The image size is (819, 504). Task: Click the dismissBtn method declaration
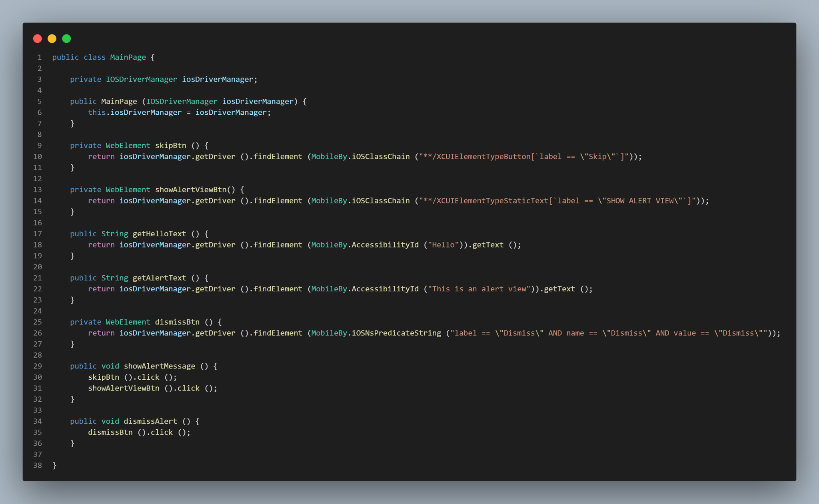coord(177,322)
